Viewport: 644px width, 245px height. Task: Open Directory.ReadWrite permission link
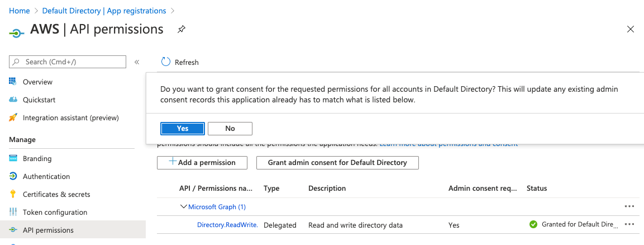click(227, 225)
